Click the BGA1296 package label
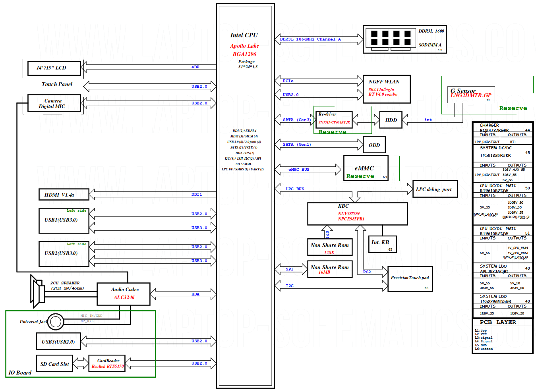The width and height of the screenshot is (536, 392). 244,54
